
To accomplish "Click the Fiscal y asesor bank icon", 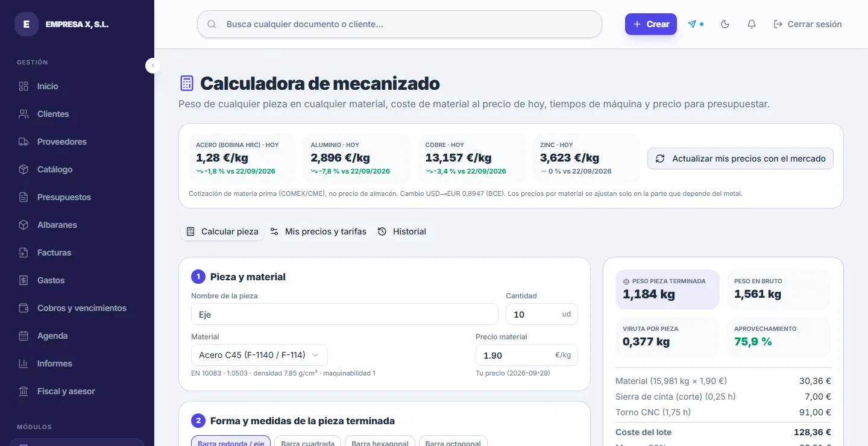I will pos(24,391).
